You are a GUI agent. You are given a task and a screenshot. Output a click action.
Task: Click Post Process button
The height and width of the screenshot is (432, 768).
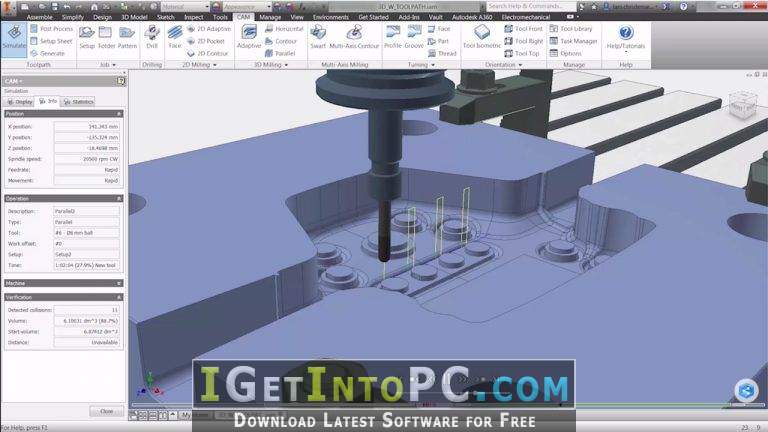pos(51,29)
